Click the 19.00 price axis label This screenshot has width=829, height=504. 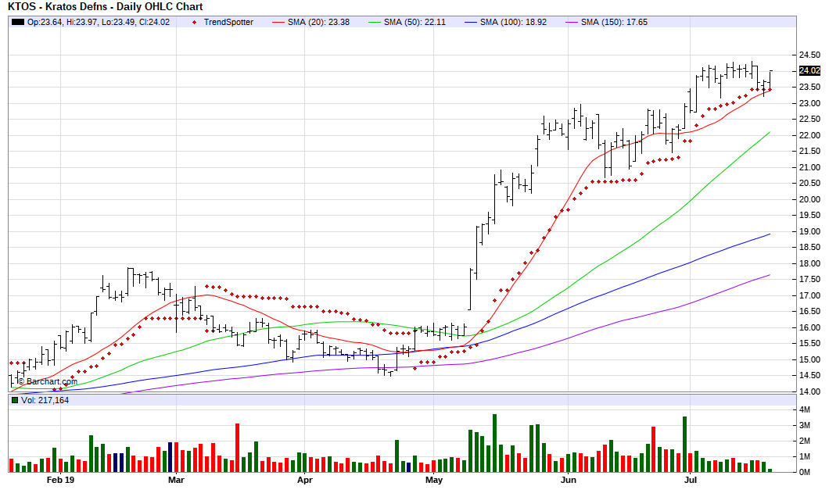809,231
